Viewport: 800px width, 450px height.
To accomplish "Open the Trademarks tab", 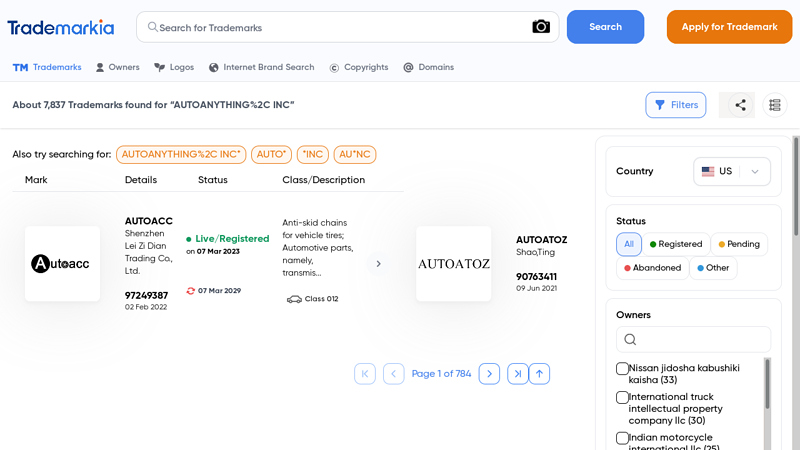I will point(47,67).
